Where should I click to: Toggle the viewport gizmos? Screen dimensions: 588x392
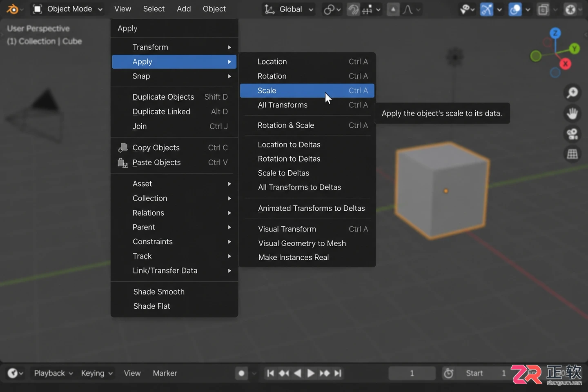[x=486, y=9]
